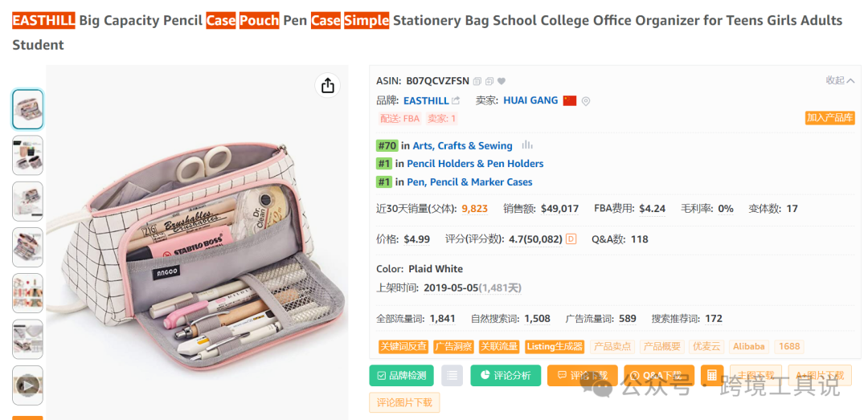Open the Arts, Crafts & Sewing category link

(x=462, y=145)
